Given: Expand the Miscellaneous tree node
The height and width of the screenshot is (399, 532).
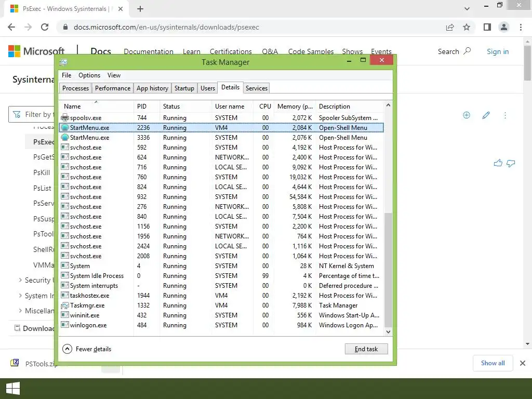Looking at the screenshot, I should point(20,311).
